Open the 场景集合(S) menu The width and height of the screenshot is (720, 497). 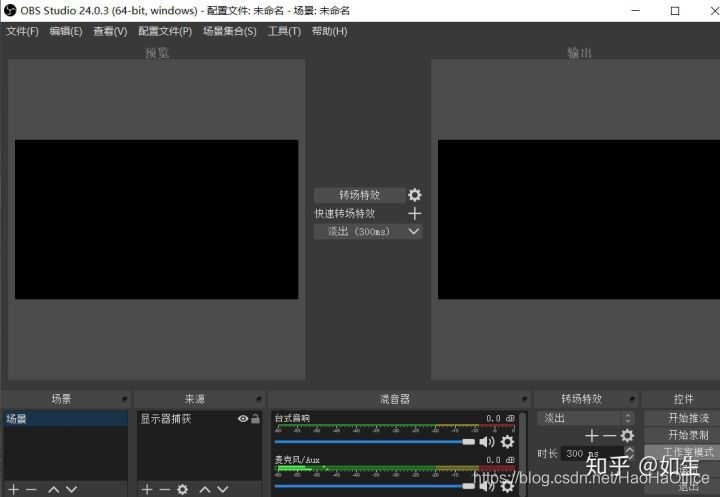(x=230, y=31)
